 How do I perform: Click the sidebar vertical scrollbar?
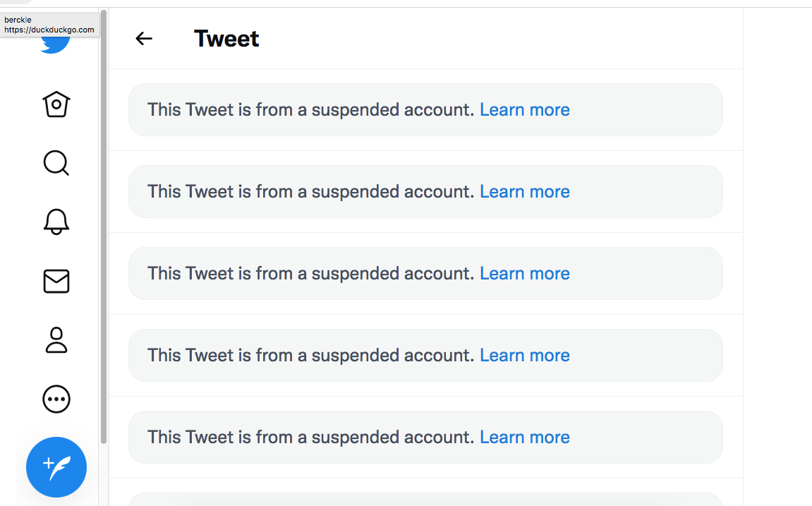pos(104,227)
